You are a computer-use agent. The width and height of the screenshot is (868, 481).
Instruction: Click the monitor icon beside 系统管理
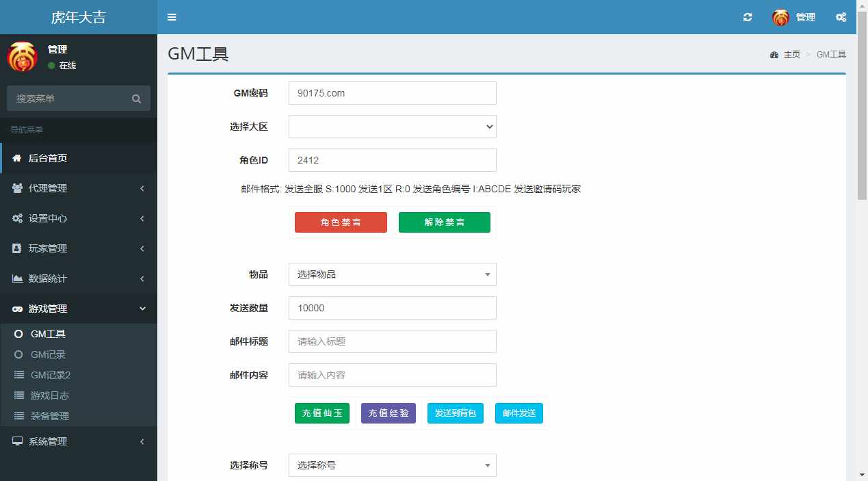(x=17, y=441)
